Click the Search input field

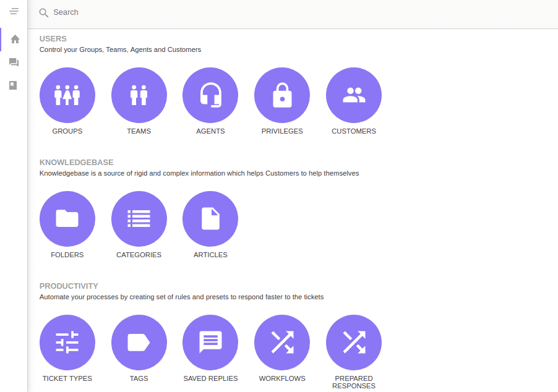point(247,12)
